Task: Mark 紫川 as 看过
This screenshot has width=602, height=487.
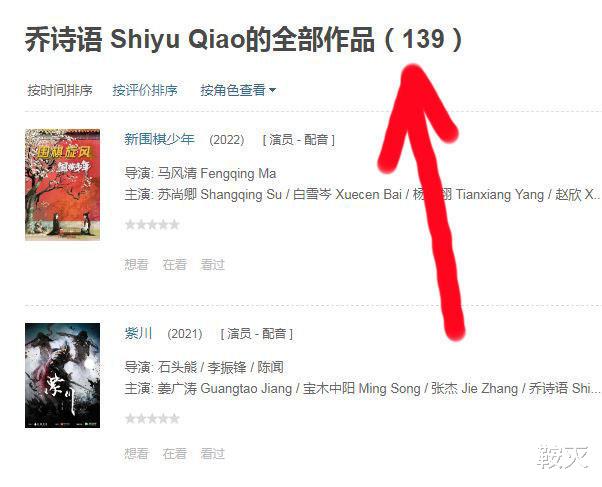Action: coord(212,454)
